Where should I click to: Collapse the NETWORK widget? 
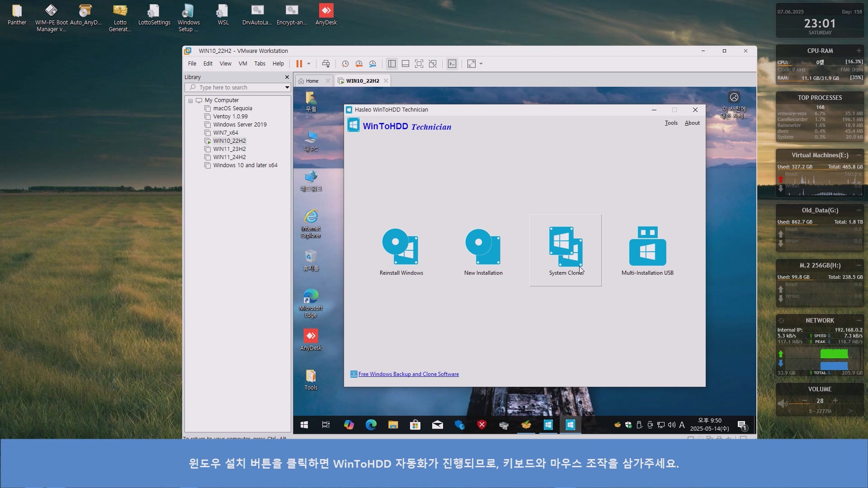[859, 320]
